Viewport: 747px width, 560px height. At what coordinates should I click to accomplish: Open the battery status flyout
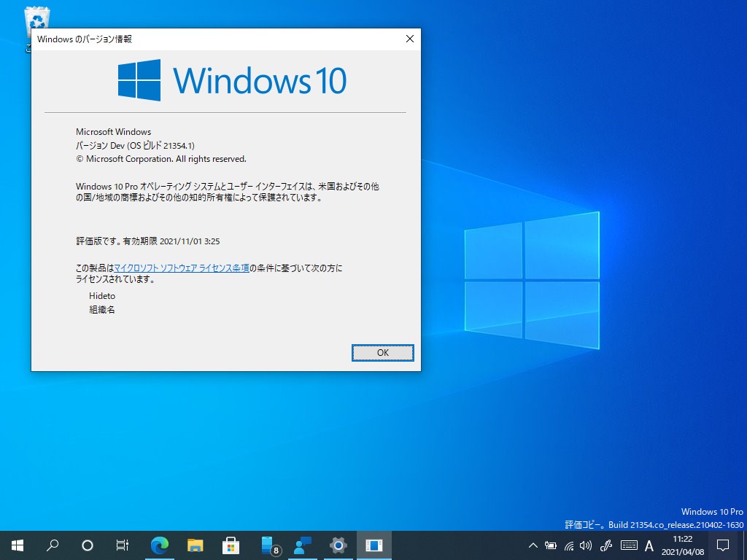[x=551, y=545]
